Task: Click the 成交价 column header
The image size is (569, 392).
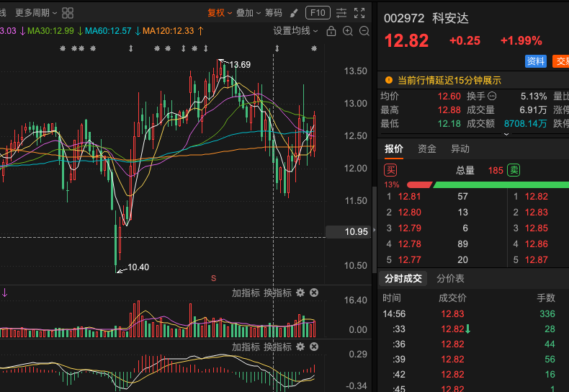Action: pos(452,298)
